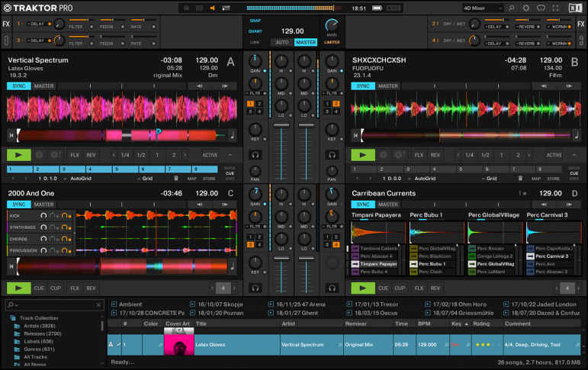Click the MAIN volume knob in the master panel
The width and height of the screenshot is (588, 370).
(332, 24)
